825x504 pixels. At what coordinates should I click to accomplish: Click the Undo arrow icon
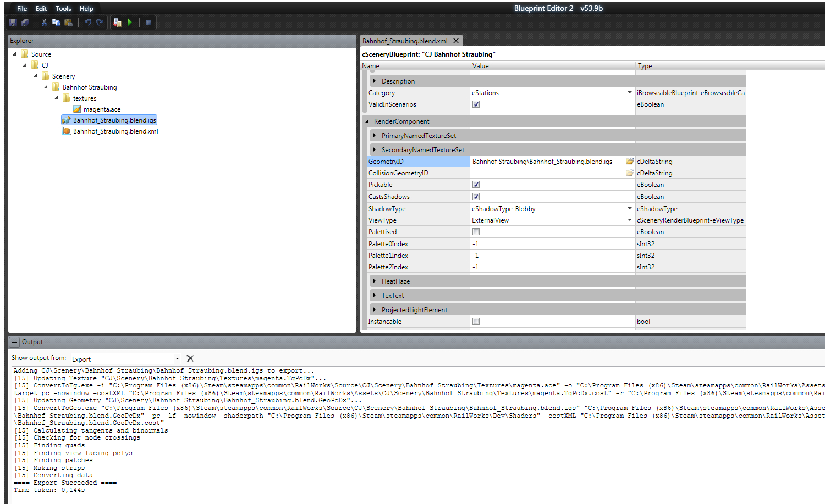point(87,23)
